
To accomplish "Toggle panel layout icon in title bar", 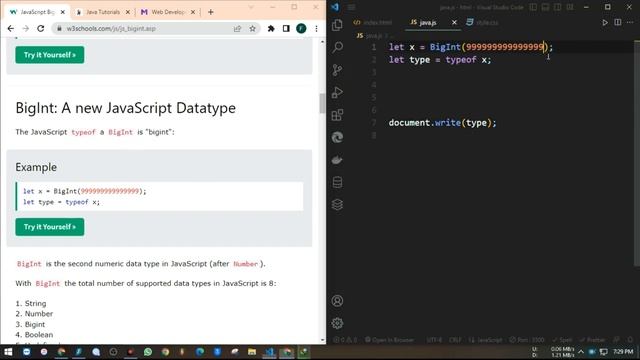I will (545, 7).
